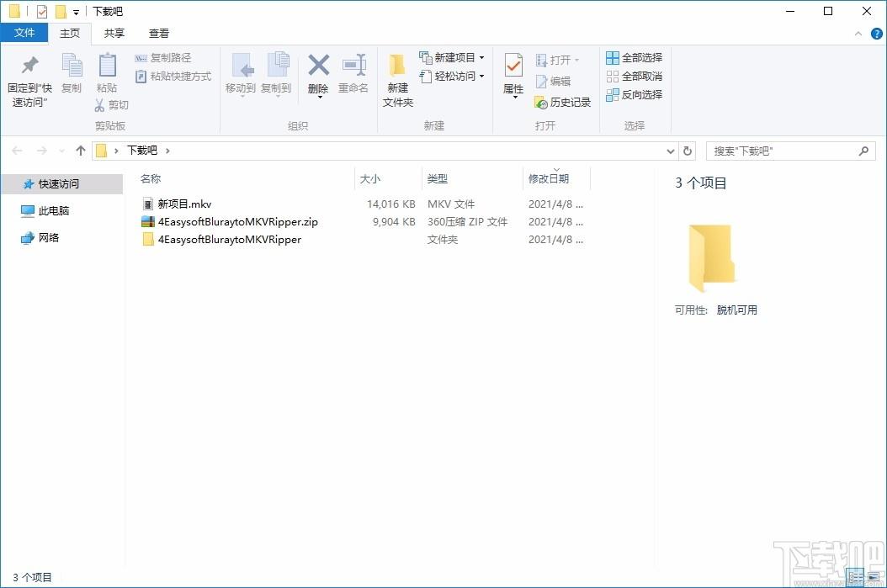The height and width of the screenshot is (588, 887).
Task: Open the recent locations dropdown arrow
Action: tap(61, 151)
